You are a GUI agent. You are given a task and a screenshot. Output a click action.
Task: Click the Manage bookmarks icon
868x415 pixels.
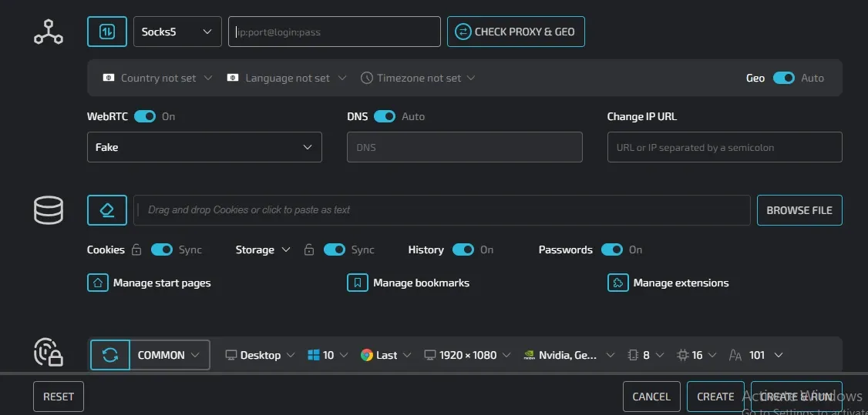point(357,283)
